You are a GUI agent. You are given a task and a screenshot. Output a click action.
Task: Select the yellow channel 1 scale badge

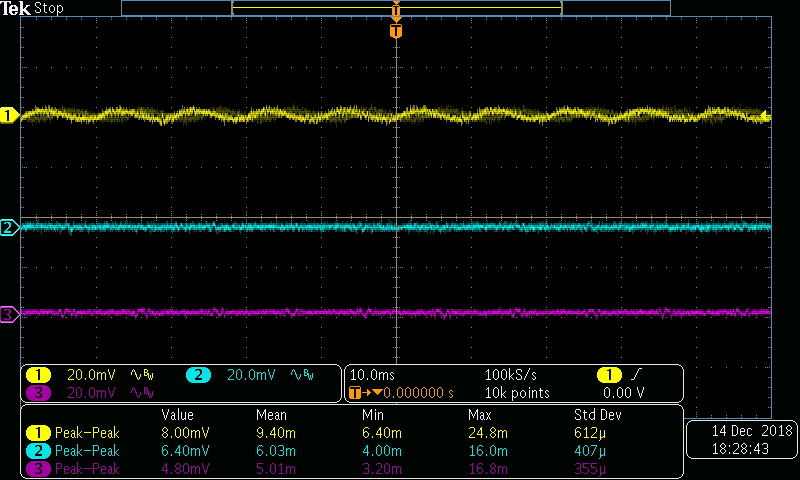pyautogui.click(x=39, y=375)
